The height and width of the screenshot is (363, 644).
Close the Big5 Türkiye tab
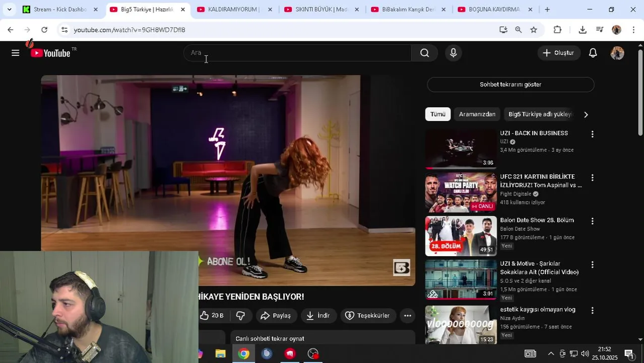(183, 9)
